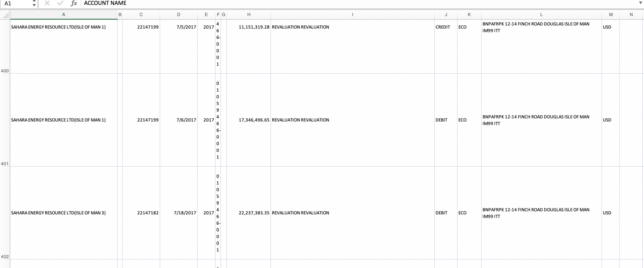644x268 pixels.
Task: Select column M header
Action: (610, 15)
